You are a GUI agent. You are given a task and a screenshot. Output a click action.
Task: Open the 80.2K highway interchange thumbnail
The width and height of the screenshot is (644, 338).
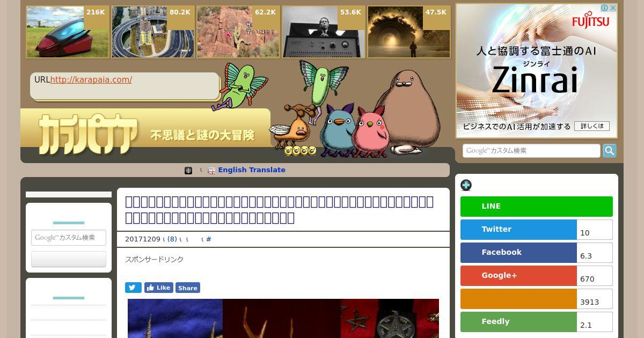(153, 32)
